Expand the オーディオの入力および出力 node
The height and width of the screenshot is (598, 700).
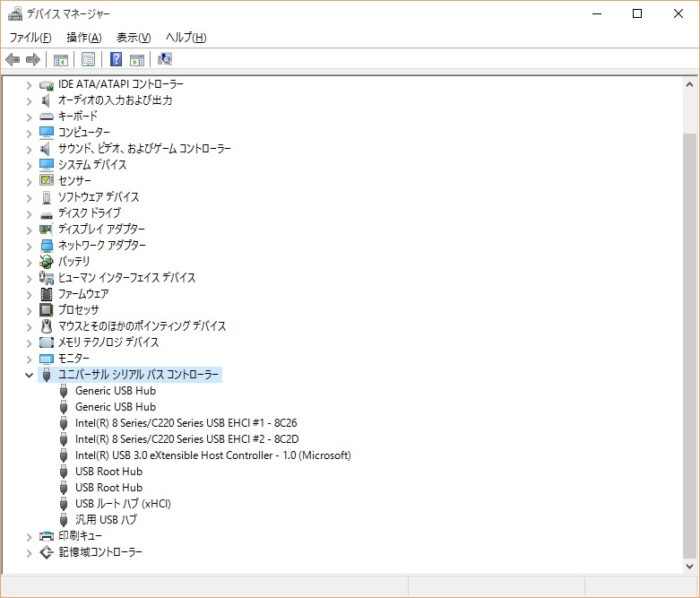tap(29, 101)
